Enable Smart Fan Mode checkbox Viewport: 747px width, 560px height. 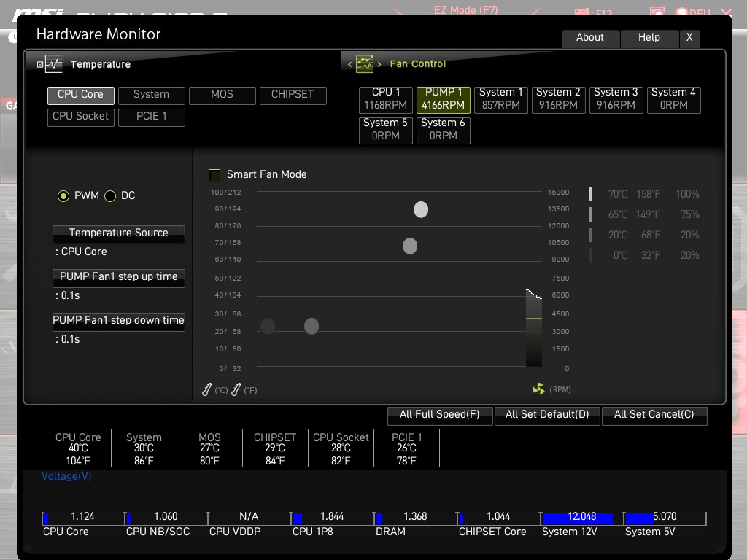214,175
